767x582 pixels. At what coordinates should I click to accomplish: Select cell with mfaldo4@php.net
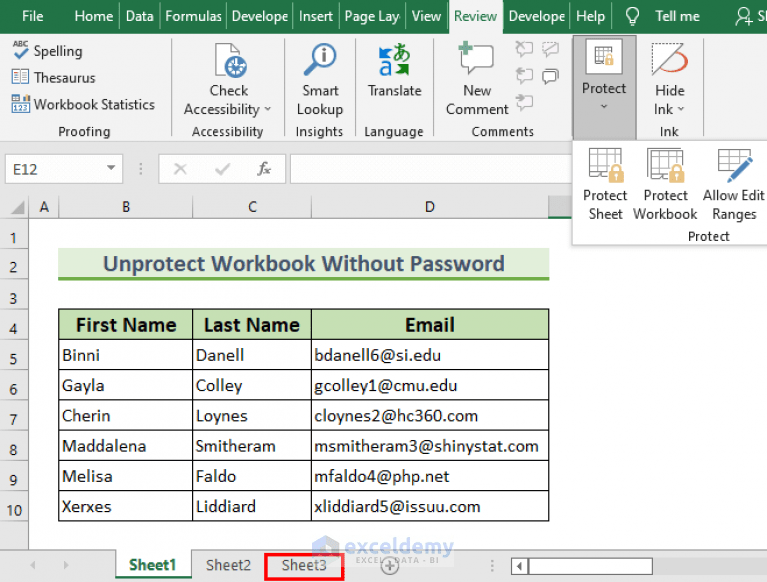coord(430,476)
